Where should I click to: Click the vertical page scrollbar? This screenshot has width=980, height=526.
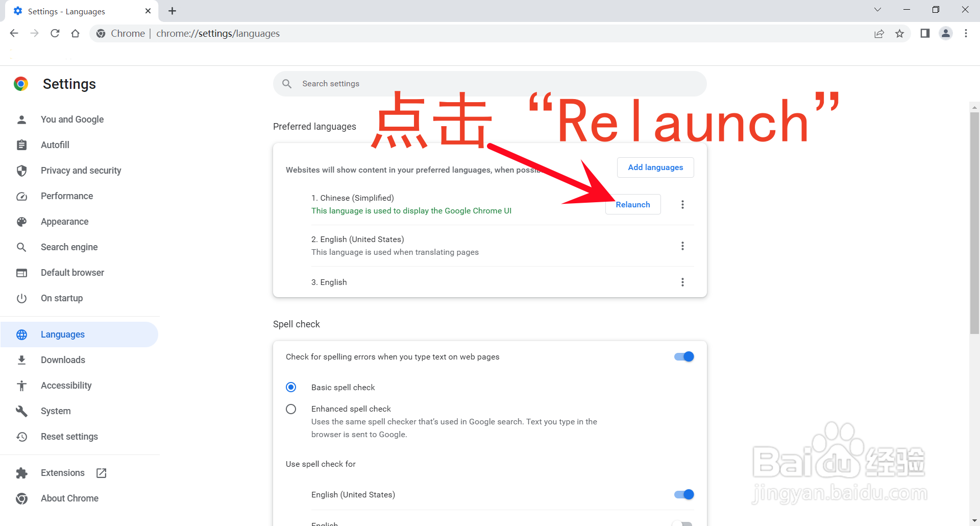point(974,223)
